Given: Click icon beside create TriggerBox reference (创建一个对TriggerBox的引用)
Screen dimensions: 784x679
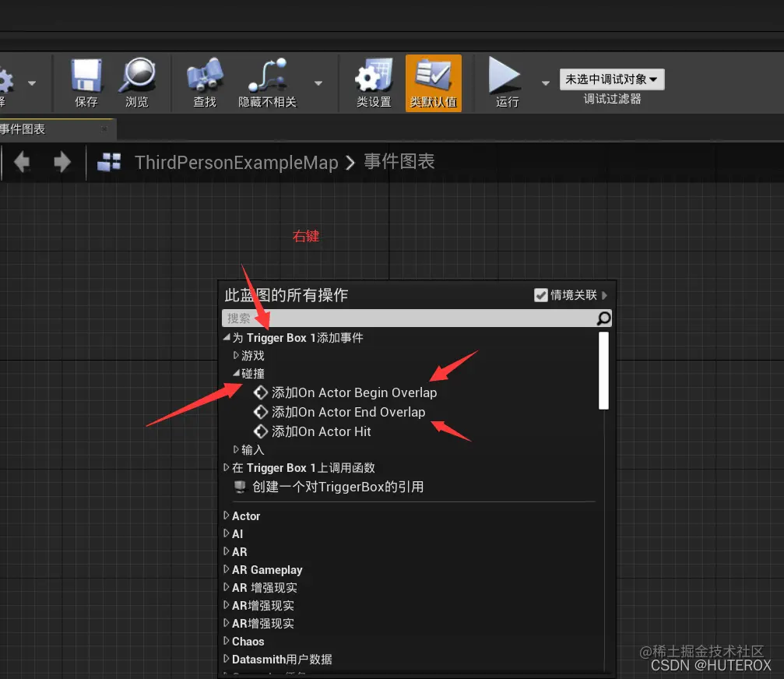Looking at the screenshot, I should pos(240,487).
